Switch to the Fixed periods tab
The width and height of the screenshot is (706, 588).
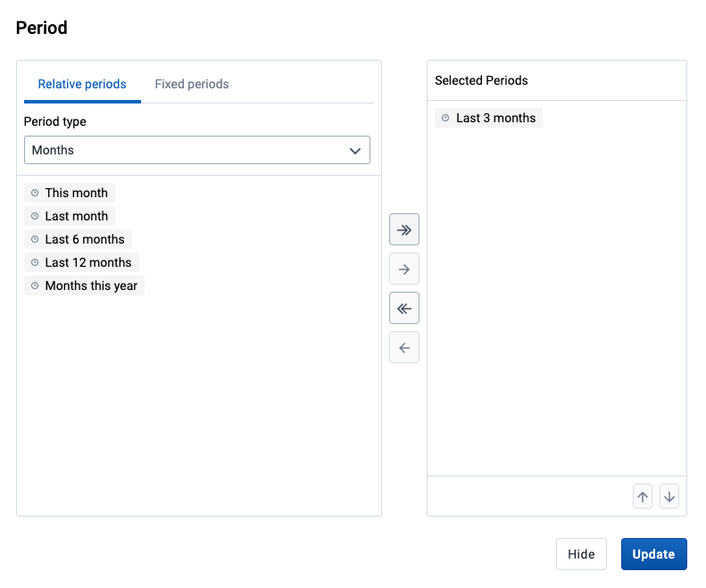[x=192, y=84]
